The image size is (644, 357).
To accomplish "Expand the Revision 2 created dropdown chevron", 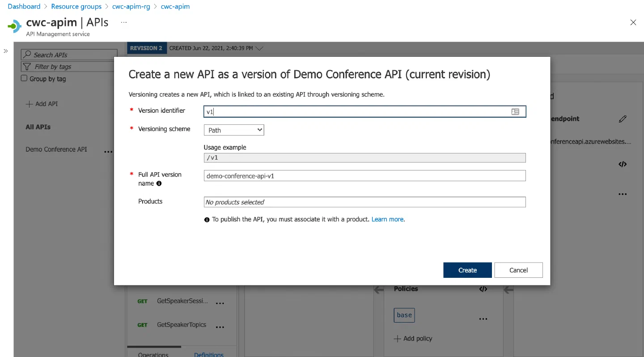I will pos(259,48).
